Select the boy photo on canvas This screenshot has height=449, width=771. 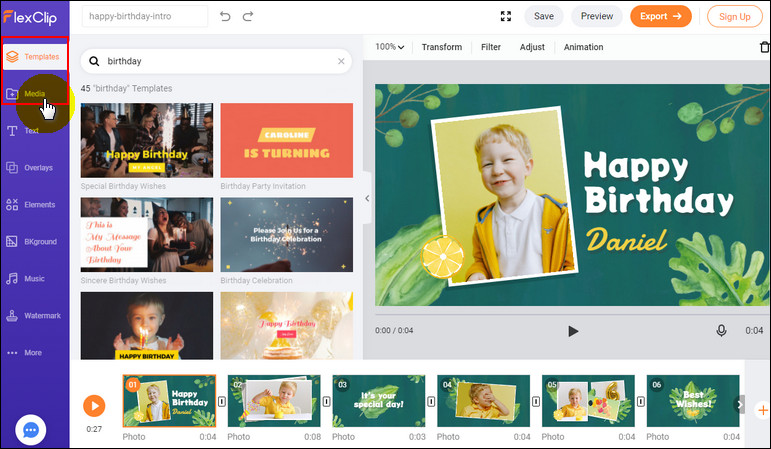pos(504,196)
